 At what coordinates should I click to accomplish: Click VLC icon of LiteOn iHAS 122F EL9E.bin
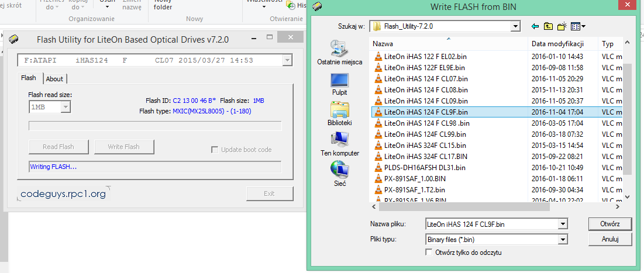click(x=378, y=68)
